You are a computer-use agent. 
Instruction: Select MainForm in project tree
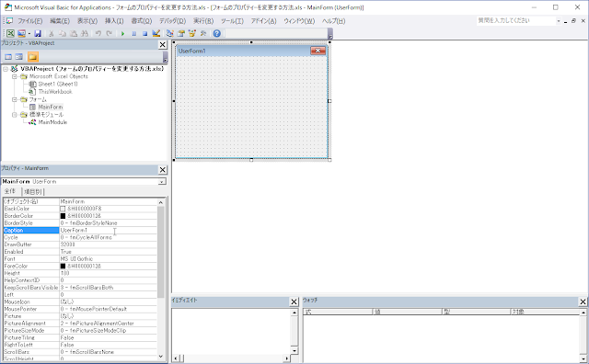51,107
